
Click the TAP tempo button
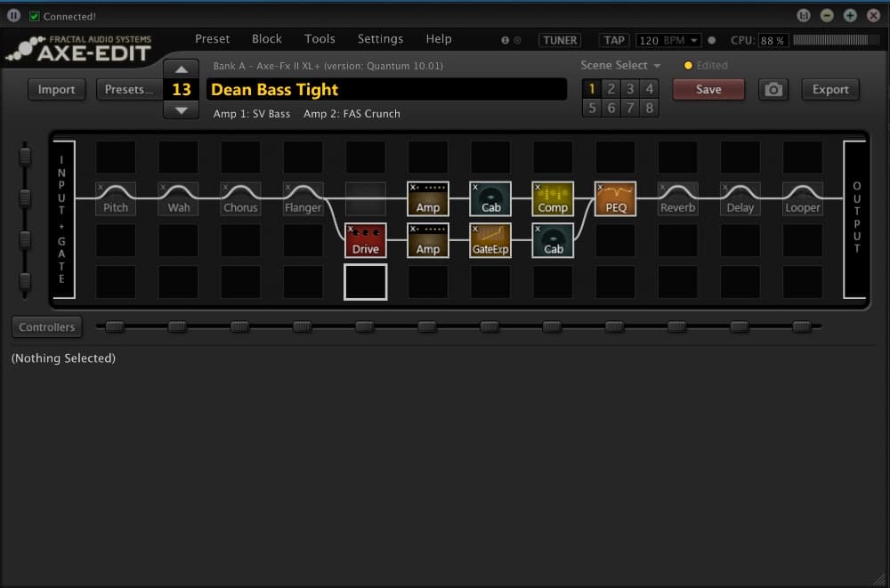point(613,40)
